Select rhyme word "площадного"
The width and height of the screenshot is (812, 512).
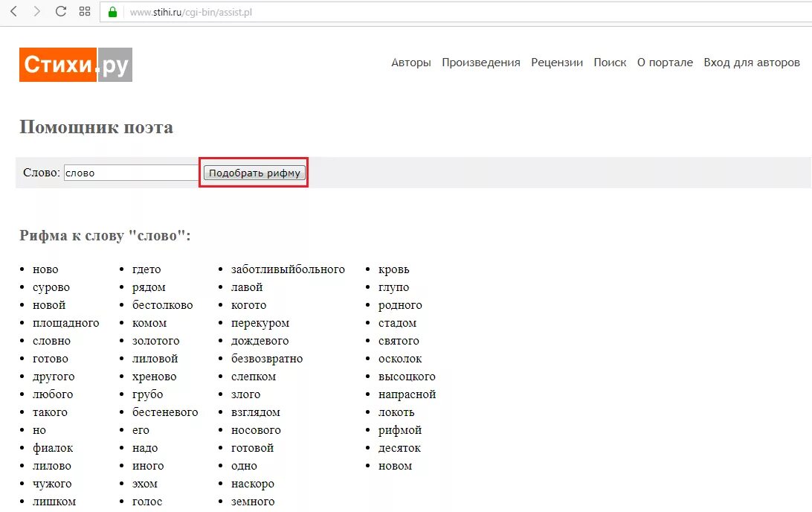point(65,323)
